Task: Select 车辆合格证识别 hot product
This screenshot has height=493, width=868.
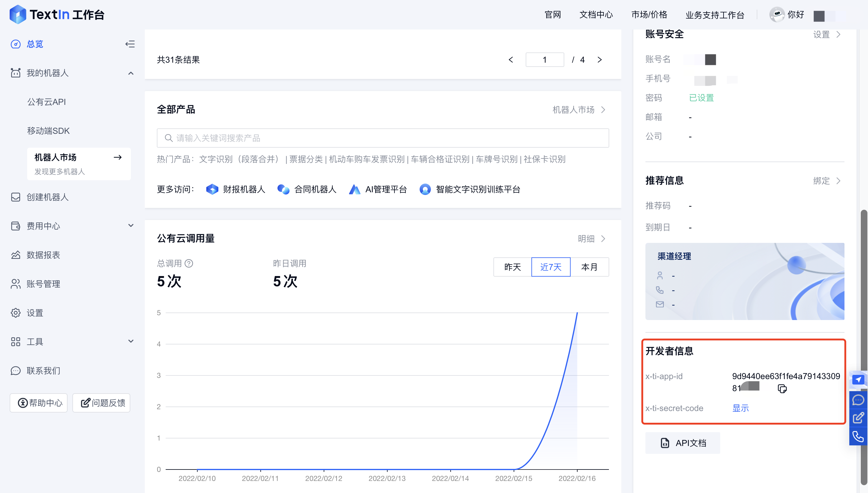Action: pos(440,159)
